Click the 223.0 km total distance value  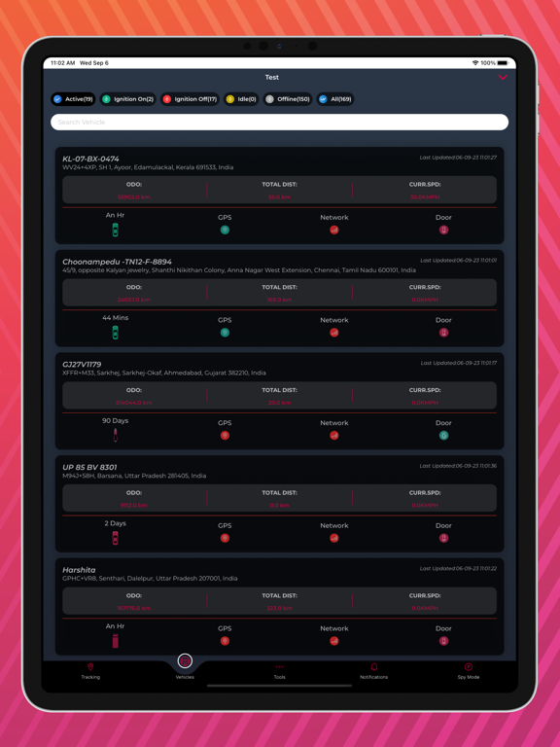(x=280, y=608)
